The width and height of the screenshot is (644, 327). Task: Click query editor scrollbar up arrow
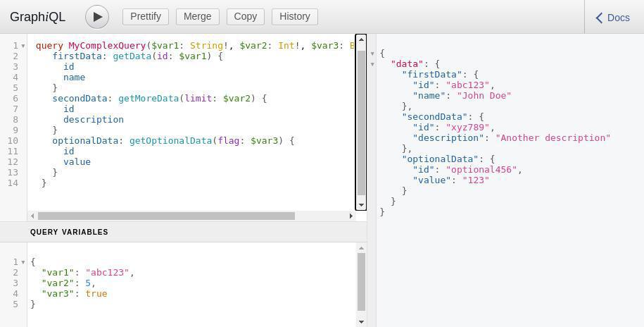[361, 40]
